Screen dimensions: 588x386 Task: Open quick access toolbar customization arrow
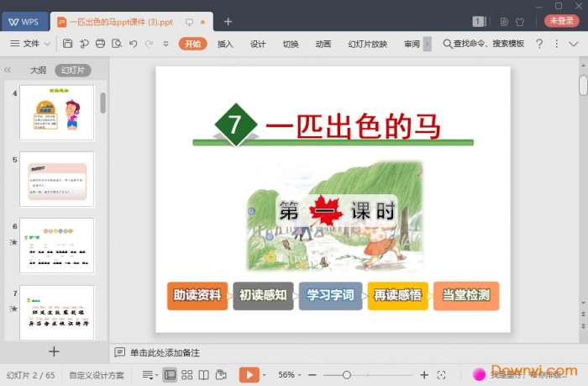[165, 44]
